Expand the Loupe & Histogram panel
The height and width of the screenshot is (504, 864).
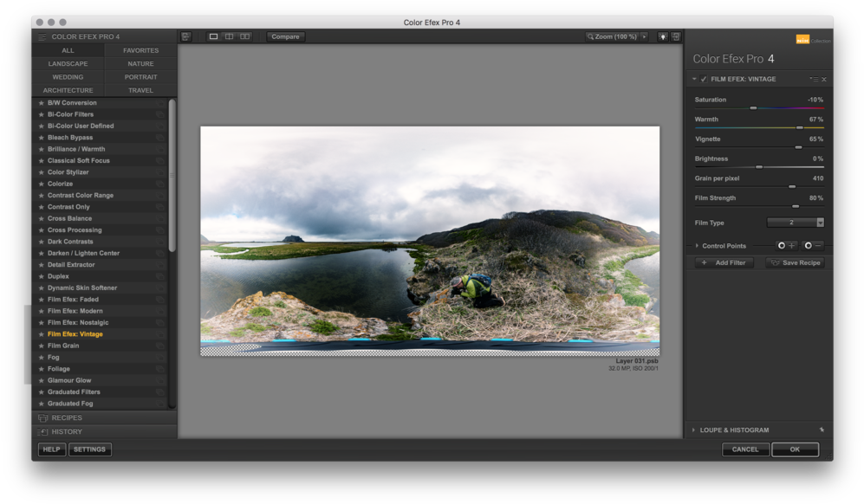pos(692,430)
